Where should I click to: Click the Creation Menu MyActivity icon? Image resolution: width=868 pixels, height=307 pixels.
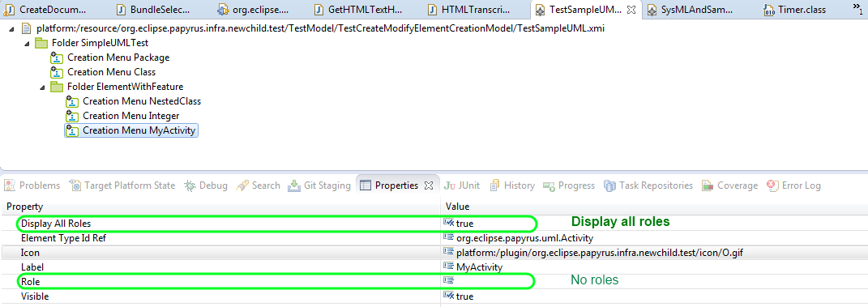coord(72,130)
